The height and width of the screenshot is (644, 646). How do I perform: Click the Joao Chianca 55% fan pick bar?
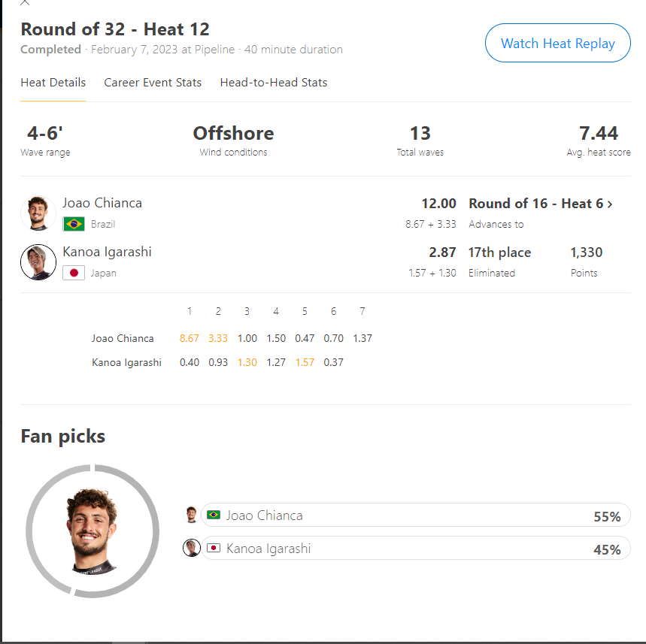click(x=416, y=515)
